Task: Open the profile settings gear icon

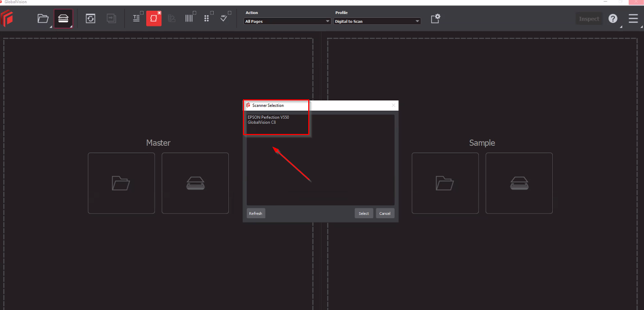Action: coord(435,19)
